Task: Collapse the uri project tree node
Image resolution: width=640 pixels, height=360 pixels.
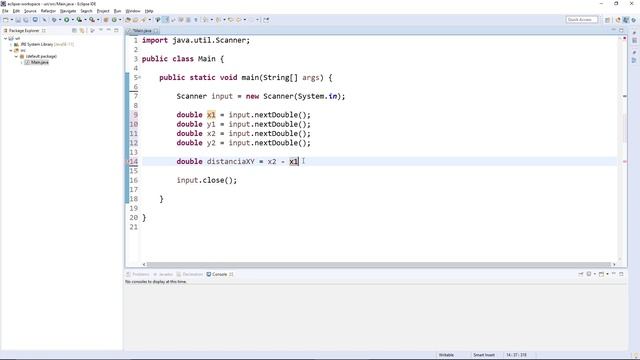Action: click(x=5, y=38)
